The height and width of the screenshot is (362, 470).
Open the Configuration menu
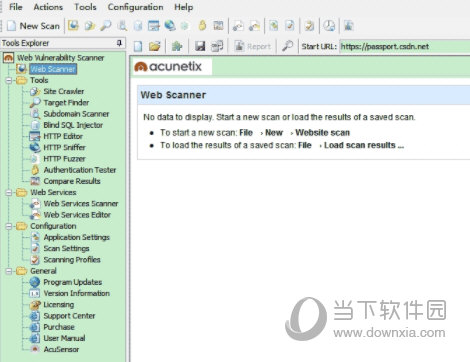pyautogui.click(x=135, y=7)
